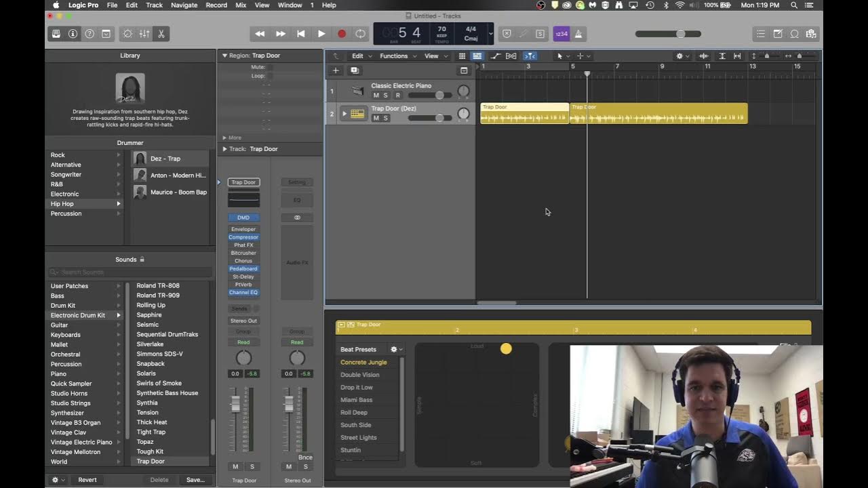
Task: Mute the Trap Door (Dez) track
Action: tap(376, 118)
